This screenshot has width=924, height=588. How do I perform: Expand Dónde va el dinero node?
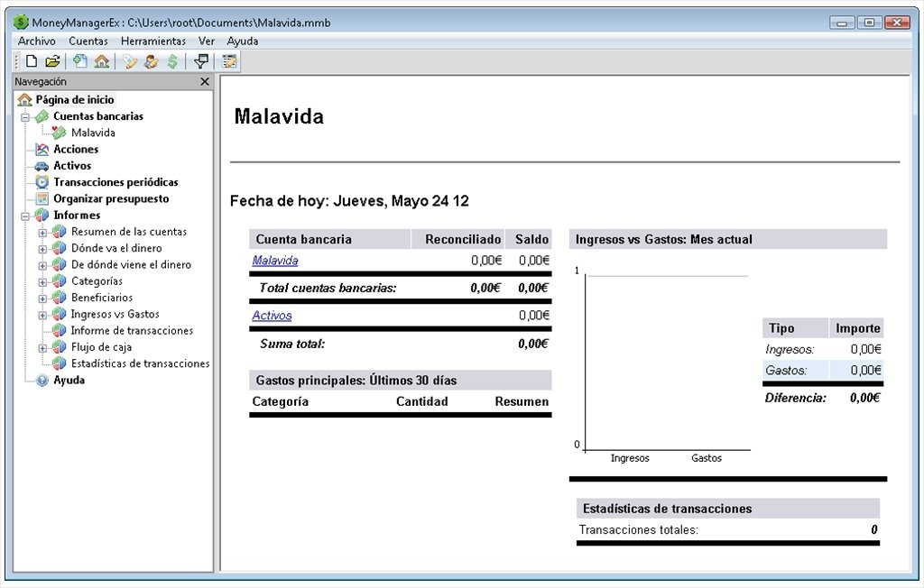click(x=42, y=249)
